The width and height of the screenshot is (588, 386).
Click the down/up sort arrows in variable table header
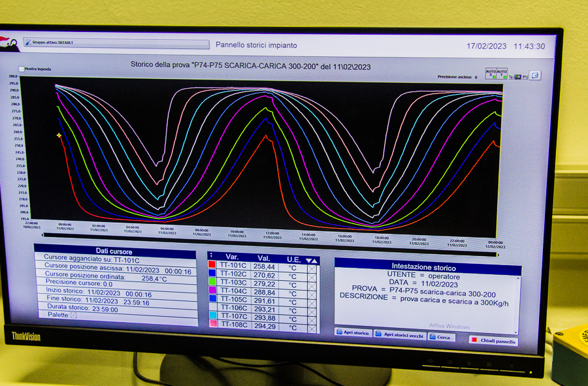pyautogui.click(x=312, y=261)
